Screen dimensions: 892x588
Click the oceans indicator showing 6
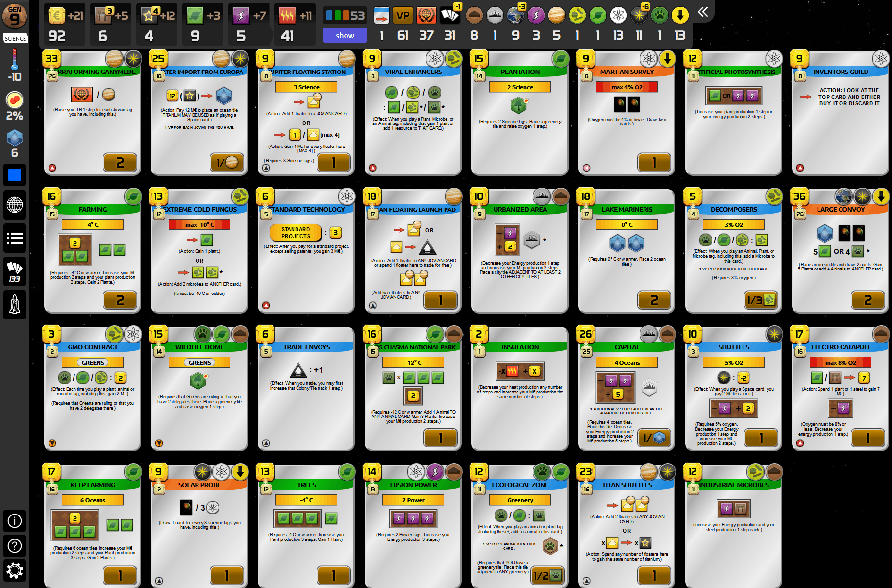pos(15,144)
